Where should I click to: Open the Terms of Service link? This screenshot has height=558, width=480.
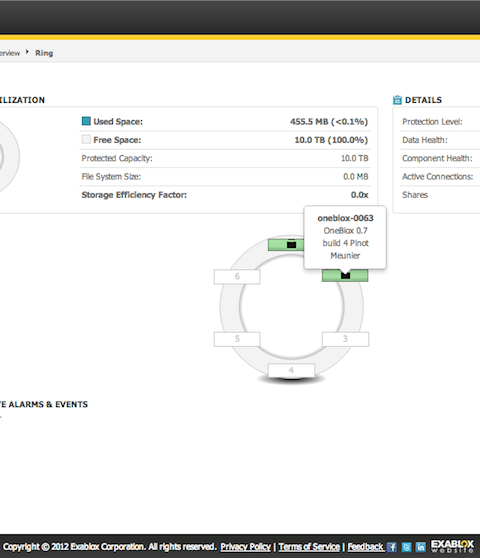pyautogui.click(x=309, y=547)
